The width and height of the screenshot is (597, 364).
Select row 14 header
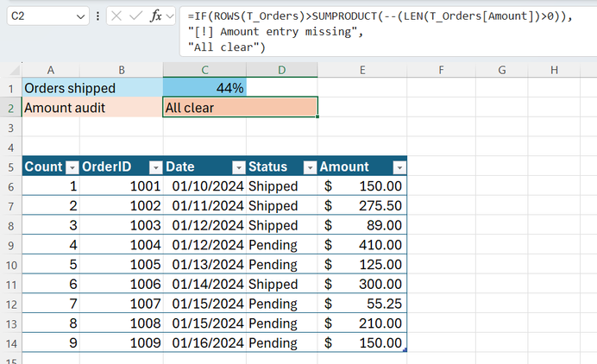pos(11,343)
